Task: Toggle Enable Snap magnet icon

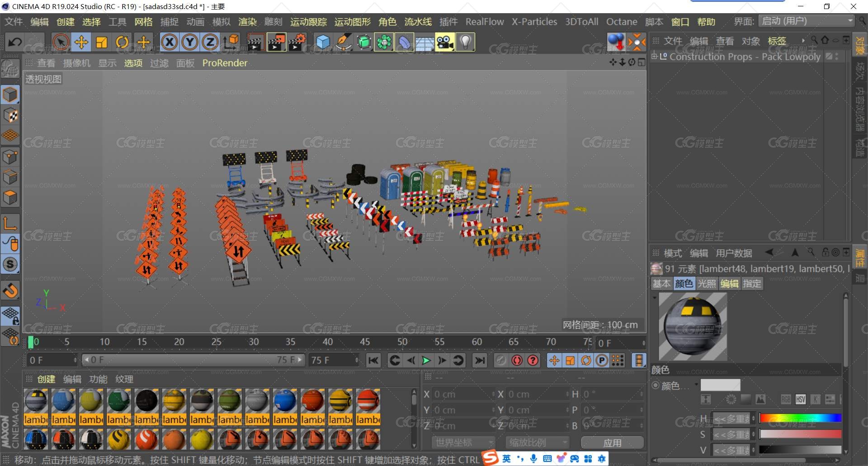Action: pyautogui.click(x=10, y=290)
